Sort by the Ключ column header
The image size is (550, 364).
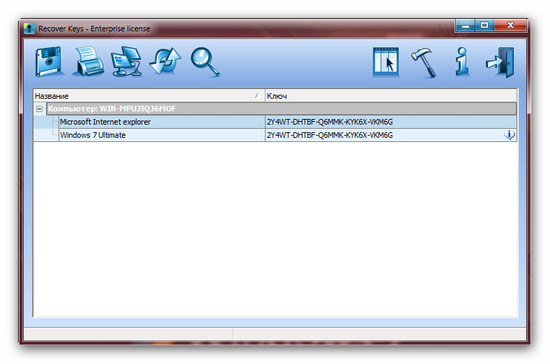tap(391, 96)
